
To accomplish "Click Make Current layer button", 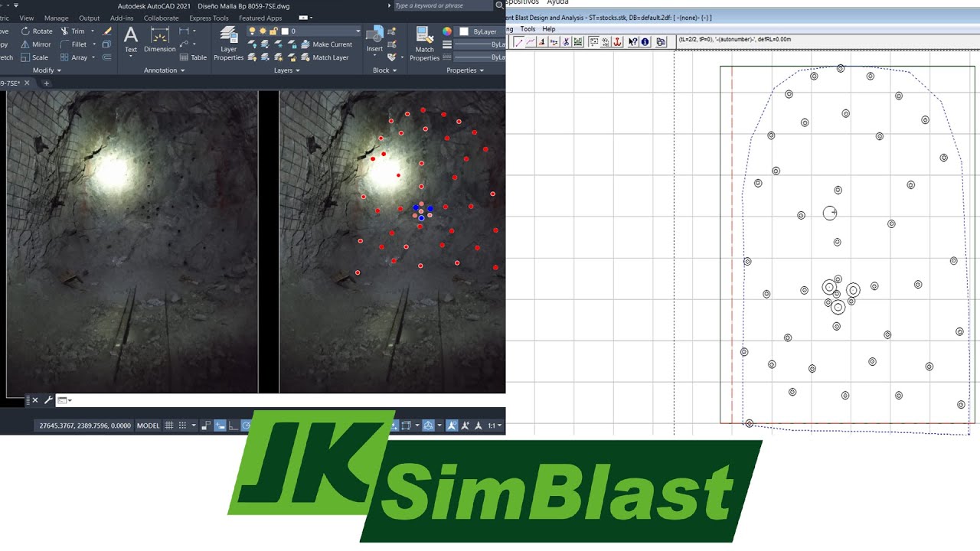I will (x=326, y=44).
